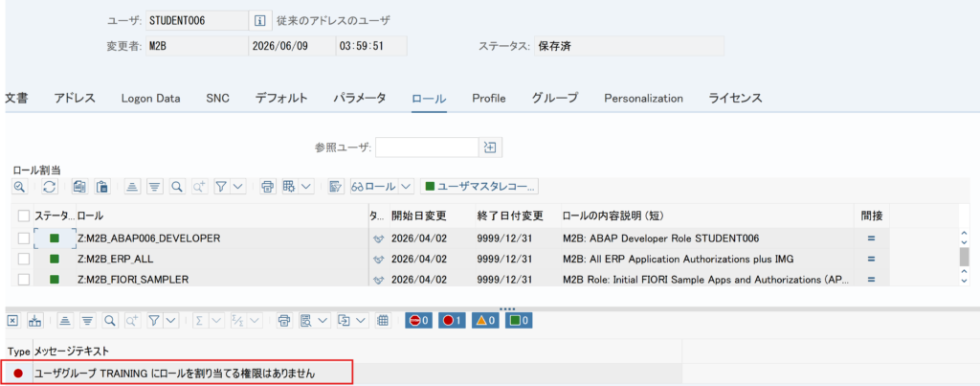
Task: Click the value help icon beside 参照ユーザ field
Action: [x=491, y=148]
